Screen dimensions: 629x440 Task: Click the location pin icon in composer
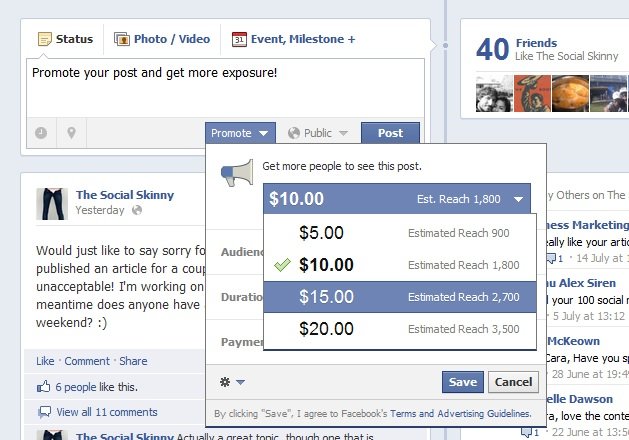point(71,133)
